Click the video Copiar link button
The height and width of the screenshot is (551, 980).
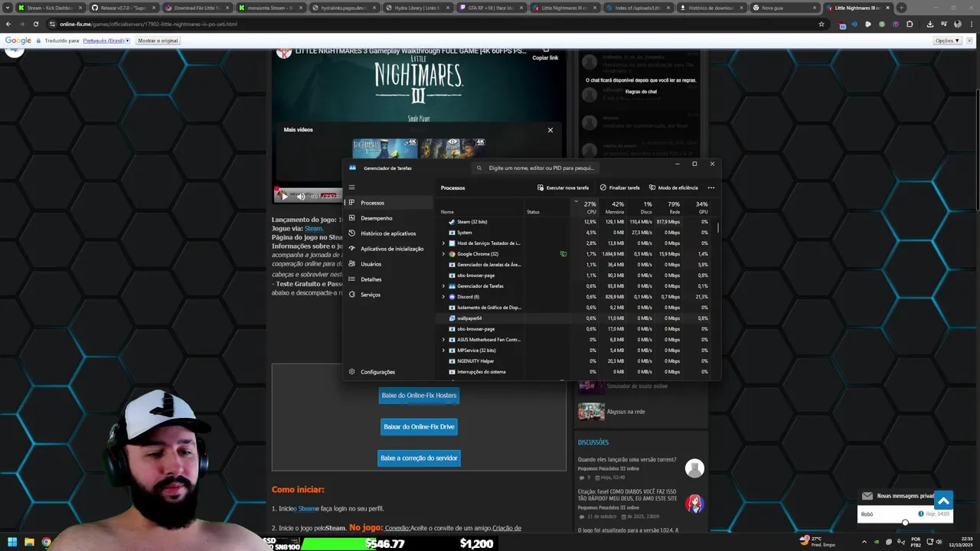pyautogui.click(x=545, y=54)
